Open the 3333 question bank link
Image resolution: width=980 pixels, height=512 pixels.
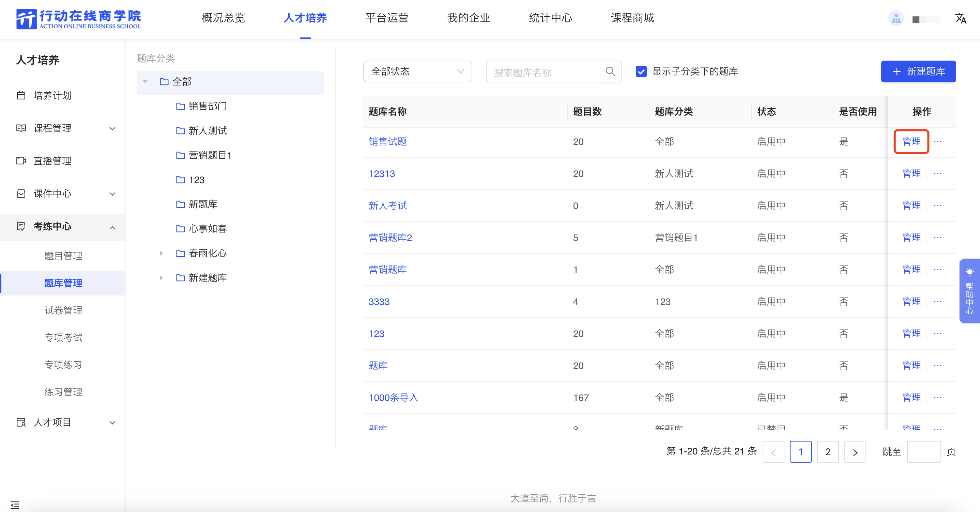[x=379, y=302]
